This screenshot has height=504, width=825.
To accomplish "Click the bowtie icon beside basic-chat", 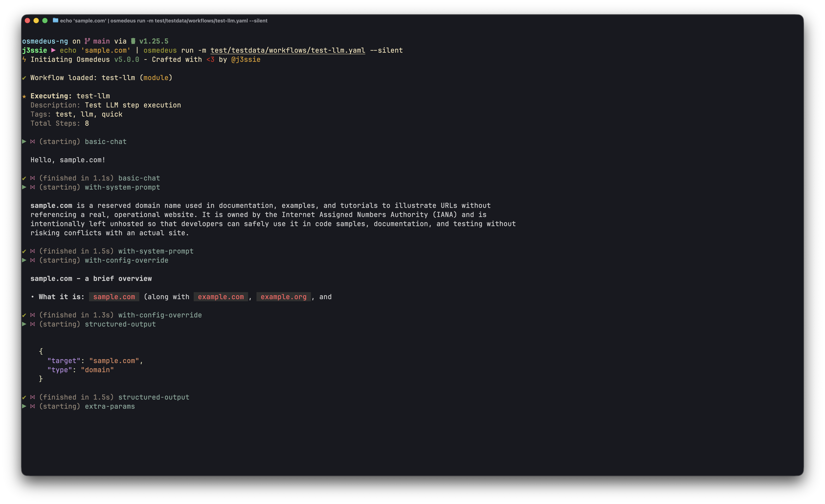I will (x=33, y=141).
